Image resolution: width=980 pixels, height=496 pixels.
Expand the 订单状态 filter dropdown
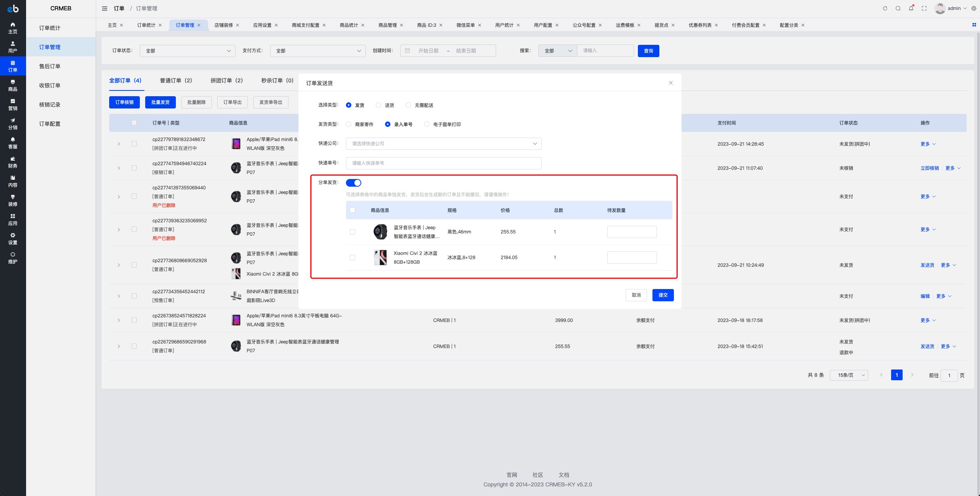coord(187,51)
